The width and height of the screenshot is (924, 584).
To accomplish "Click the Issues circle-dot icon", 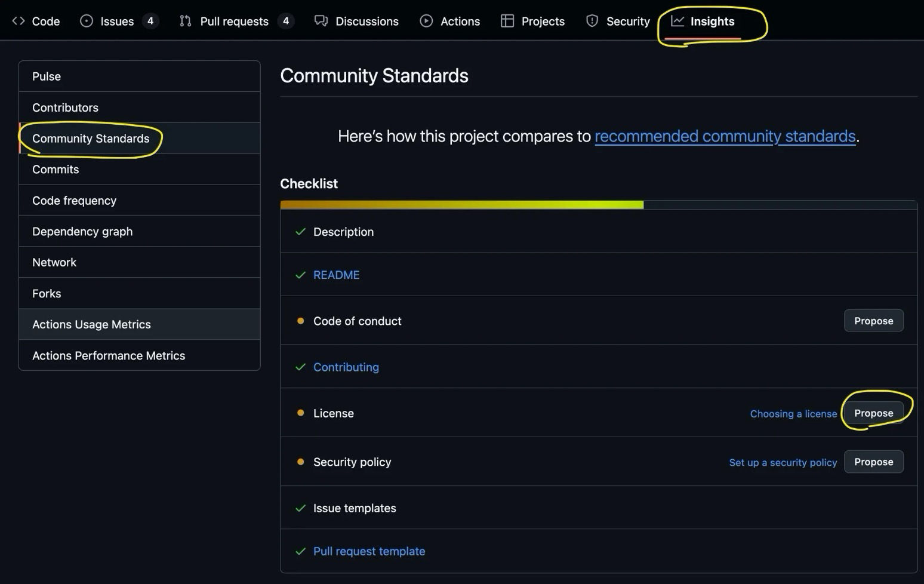I will pyautogui.click(x=87, y=21).
